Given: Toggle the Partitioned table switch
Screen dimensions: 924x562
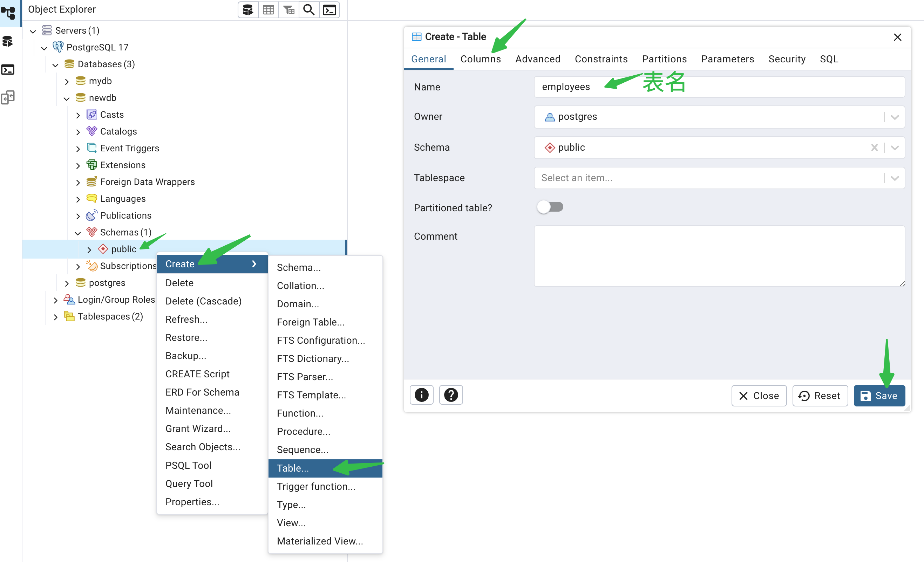Looking at the screenshot, I should coord(550,207).
